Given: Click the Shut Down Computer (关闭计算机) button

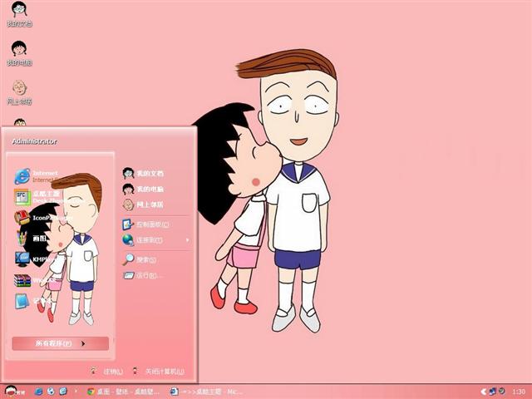Looking at the screenshot, I should click(159, 372).
